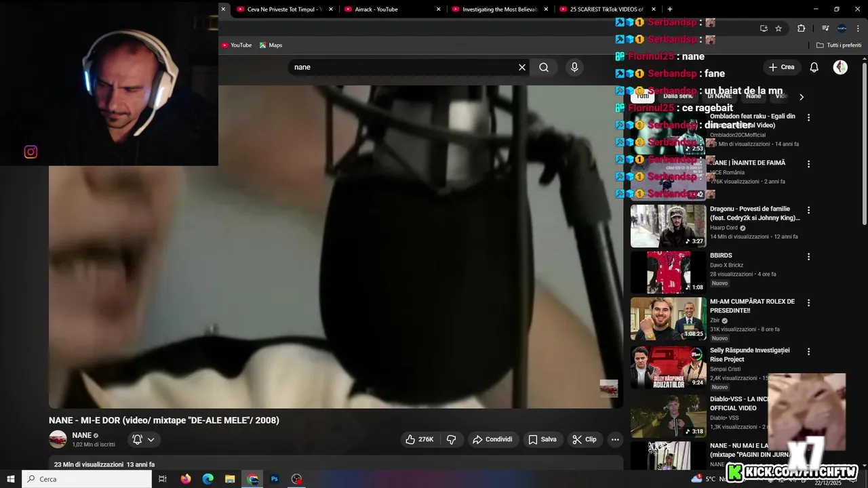The image size is (868, 488).
Task: Open Selly Răspunde Investigației thumbnail
Action: 669,367
